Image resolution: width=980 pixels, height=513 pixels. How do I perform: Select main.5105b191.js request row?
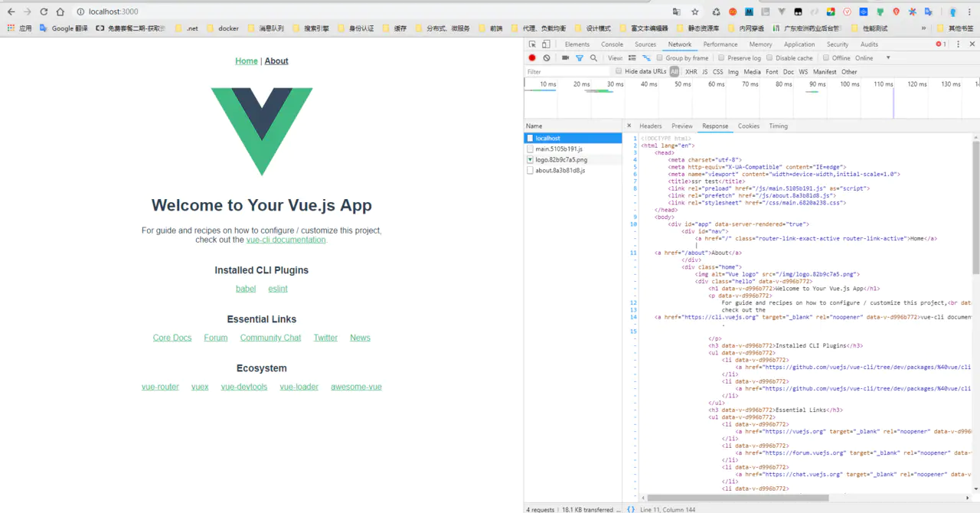click(x=573, y=149)
